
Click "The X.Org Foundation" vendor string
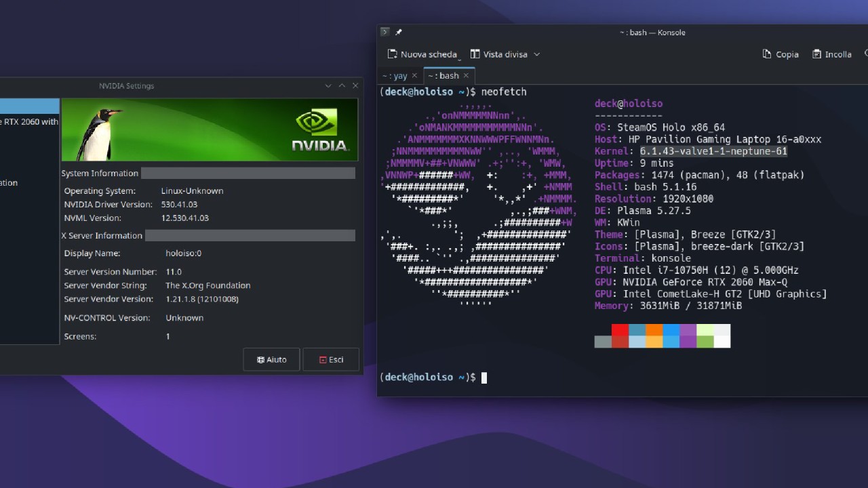pos(208,285)
